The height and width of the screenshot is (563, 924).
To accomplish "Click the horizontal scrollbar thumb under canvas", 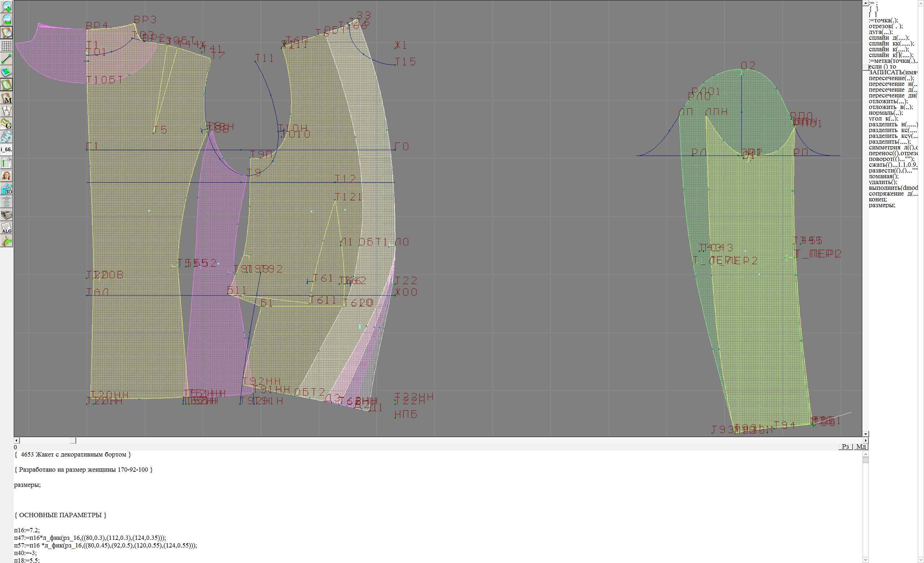I will click(x=73, y=440).
